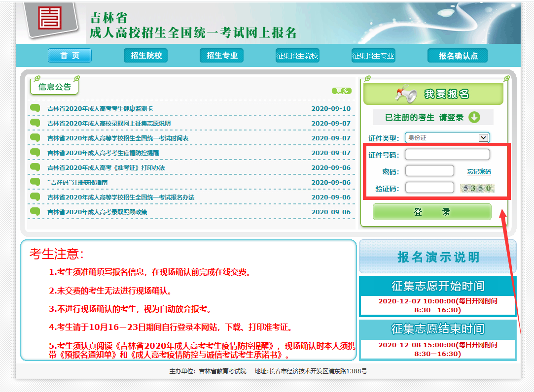Open the 征集招生院校 navigation tab
This screenshot has width=534, height=392.
297,56
